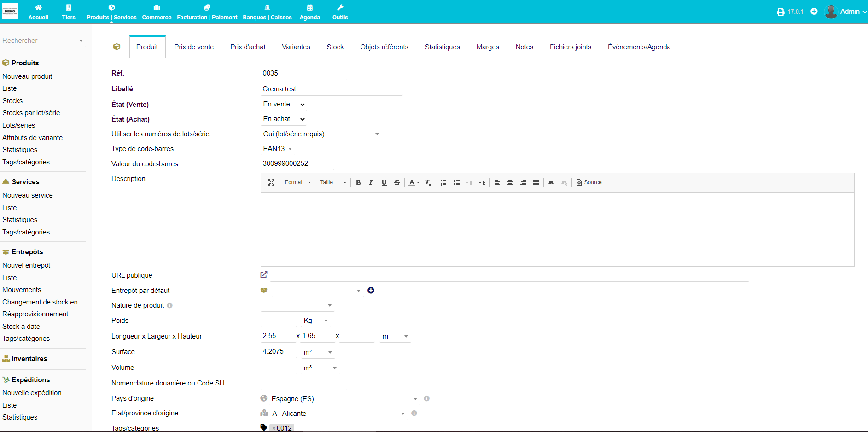This screenshot has width=868, height=432.
Task: Open Nouveau produit in the sidebar
Action: 27,76
